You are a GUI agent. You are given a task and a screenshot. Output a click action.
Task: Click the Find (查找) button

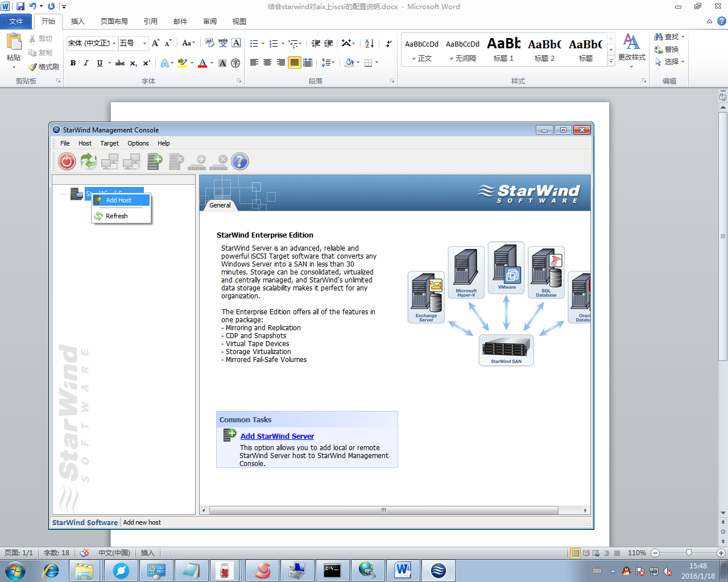coord(669,36)
